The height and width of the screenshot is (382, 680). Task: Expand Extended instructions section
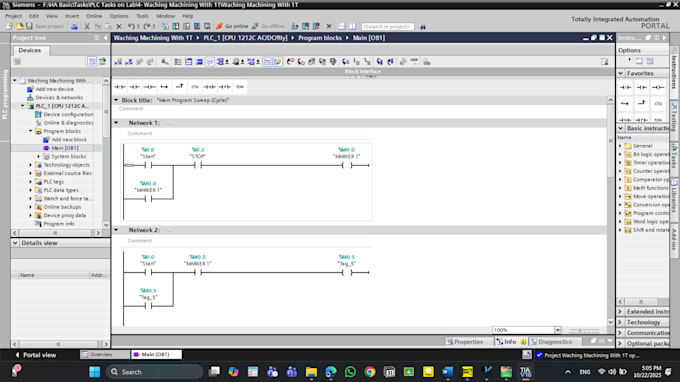620,312
